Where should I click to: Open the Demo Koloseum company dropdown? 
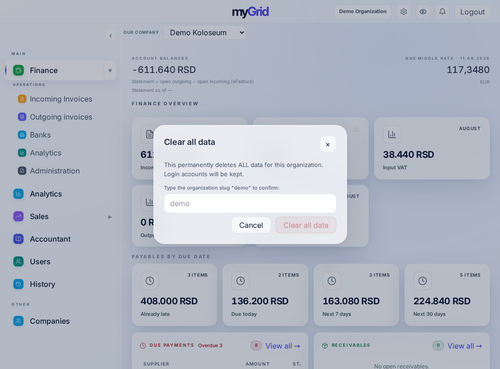(x=205, y=33)
